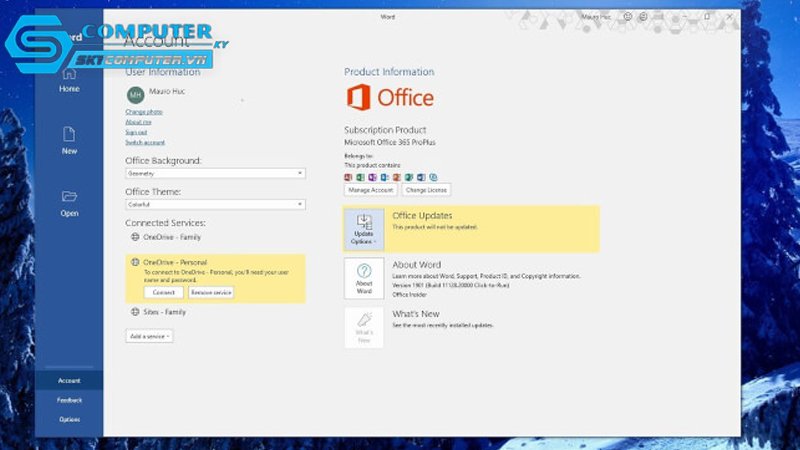Click the Connected Services heading

point(165,223)
